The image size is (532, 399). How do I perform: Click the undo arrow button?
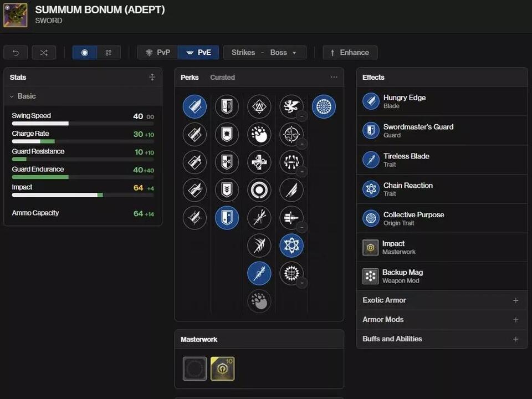[x=16, y=53]
